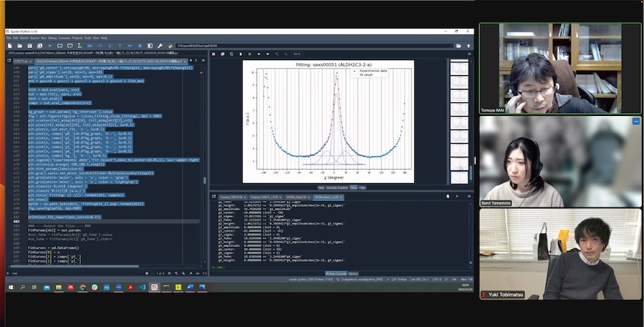
Task: Open the Search menu
Action: click(24, 38)
